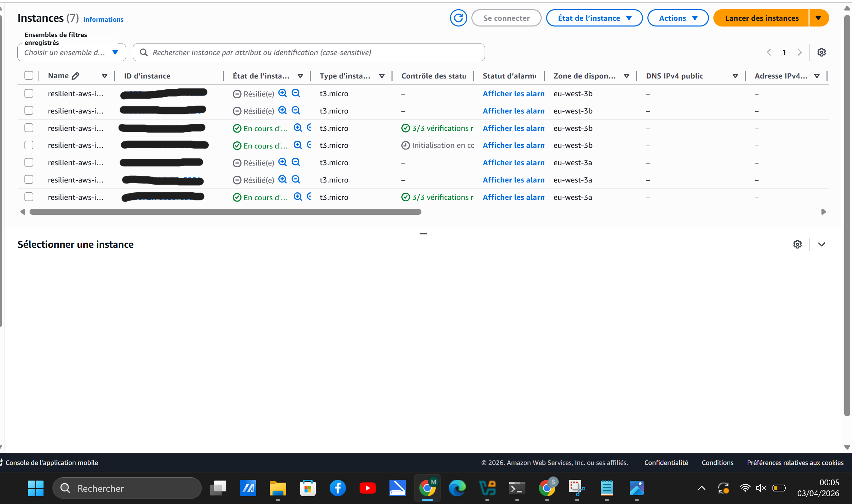Refresh the instances list
Viewport: 852px width, 504px height.
coord(458,18)
